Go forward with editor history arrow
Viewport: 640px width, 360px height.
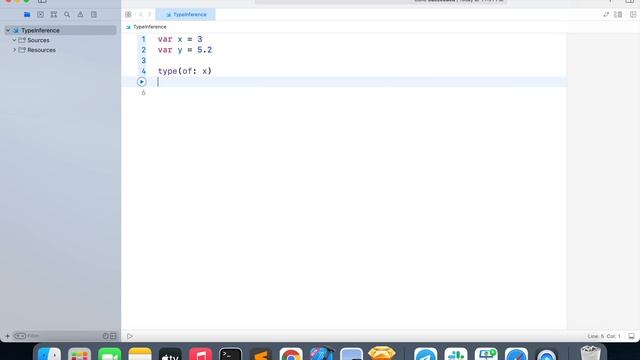click(x=149, y=15)
